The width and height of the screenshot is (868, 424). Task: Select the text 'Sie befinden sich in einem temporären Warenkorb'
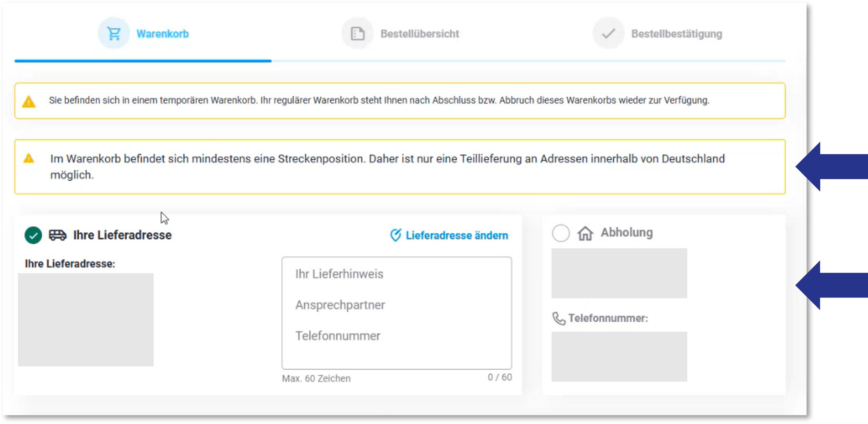[x=153, y=100]
